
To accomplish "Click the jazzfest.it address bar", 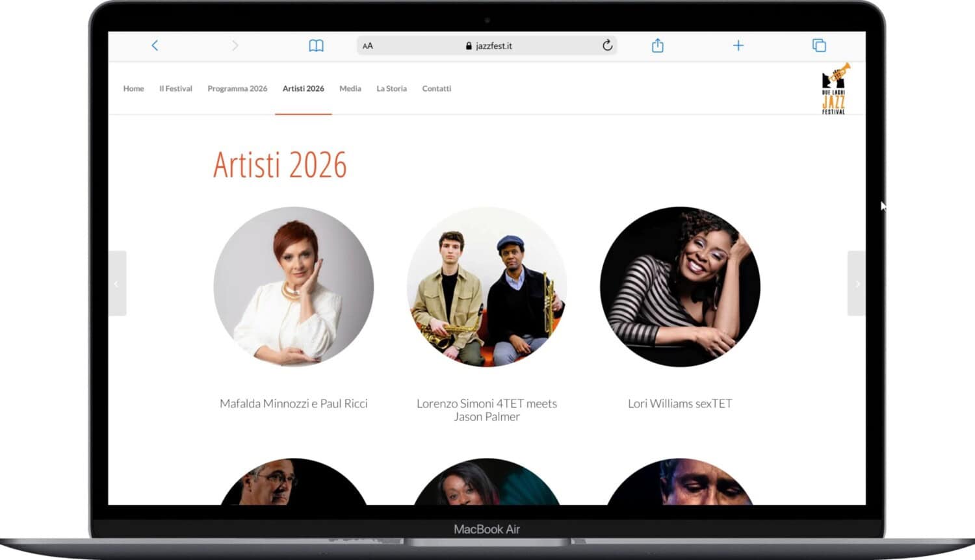I will [487, 45].
